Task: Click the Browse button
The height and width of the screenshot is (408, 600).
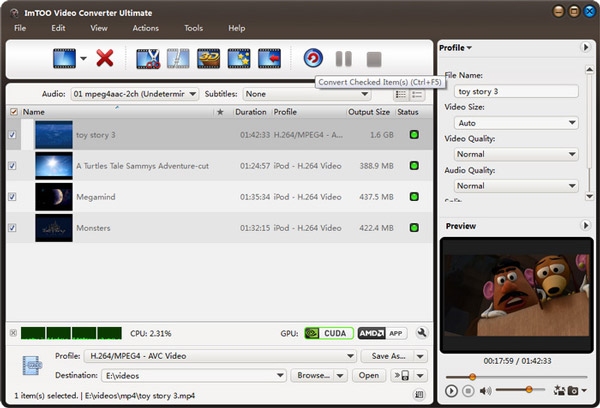Action: tap(313, 375)
